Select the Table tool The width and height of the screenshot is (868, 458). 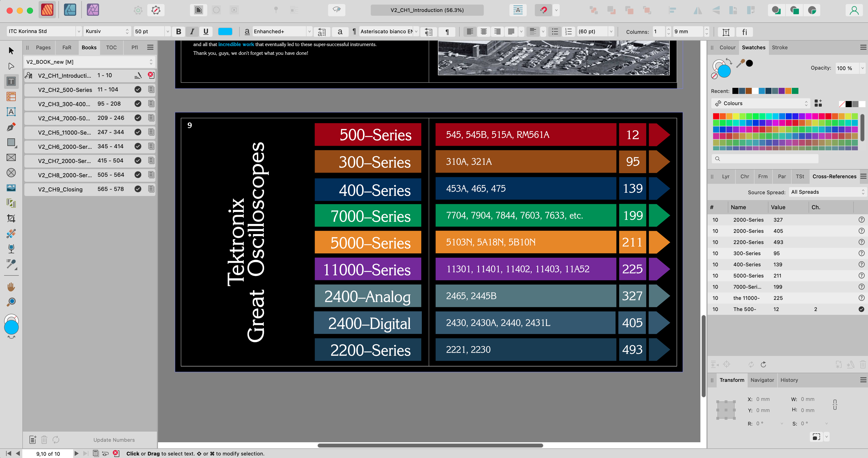(x=11, y=97)
